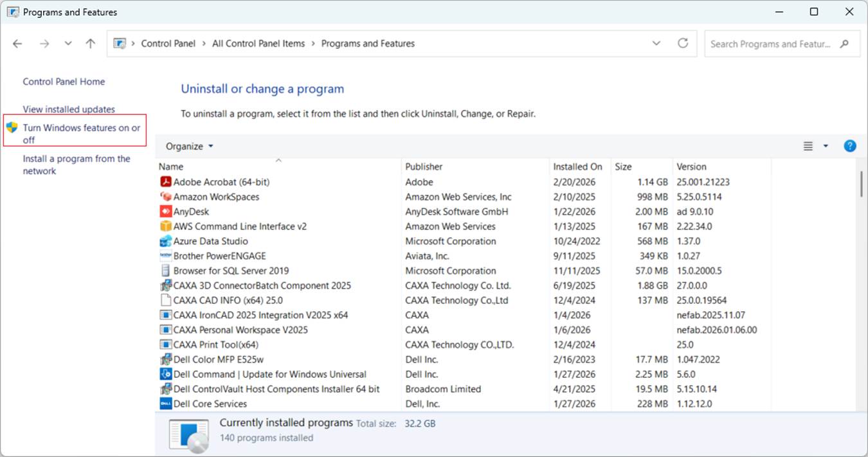868x457 pixels.
Task: Click the refresh icon beside address bar
Action: tap(683, 44)
